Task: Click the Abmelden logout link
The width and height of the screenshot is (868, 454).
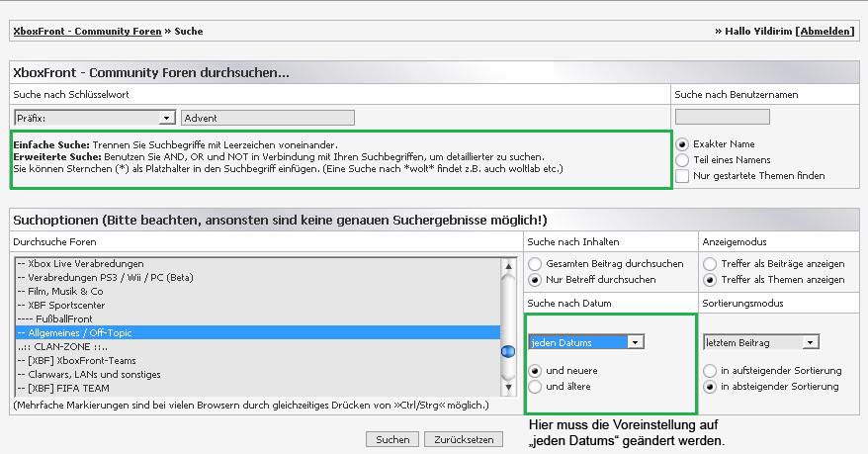Action: (x=825, y=31)
